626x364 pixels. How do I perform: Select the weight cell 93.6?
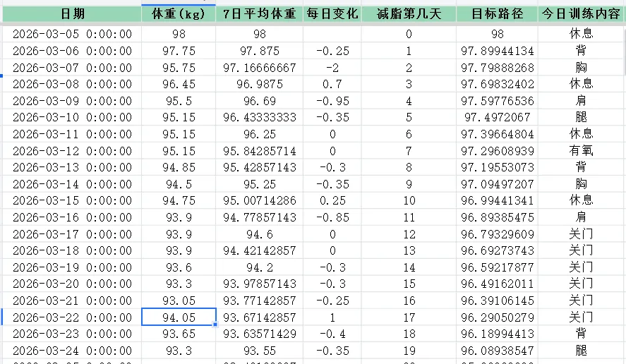179,267
